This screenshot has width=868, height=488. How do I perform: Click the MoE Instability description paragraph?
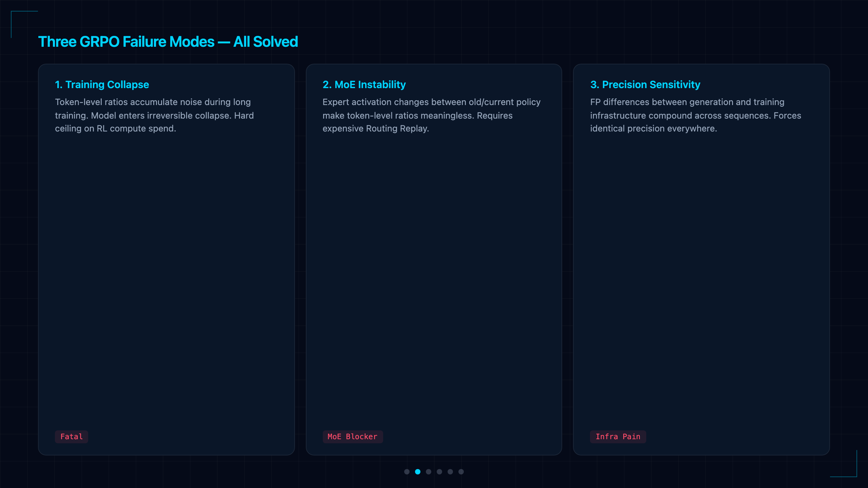(x=431, y=115)
